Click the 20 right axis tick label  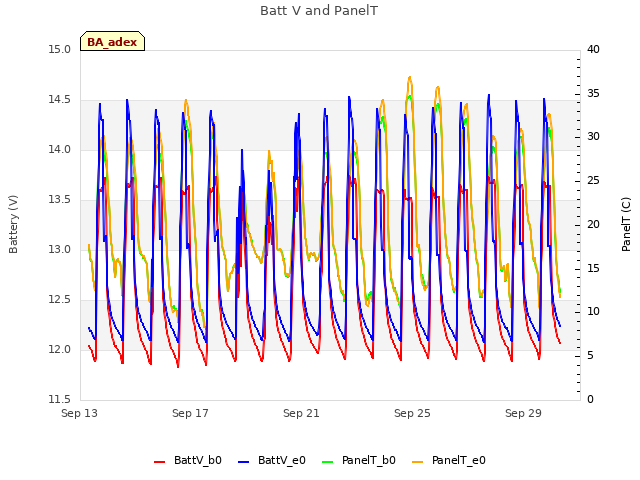coord(593,225)
